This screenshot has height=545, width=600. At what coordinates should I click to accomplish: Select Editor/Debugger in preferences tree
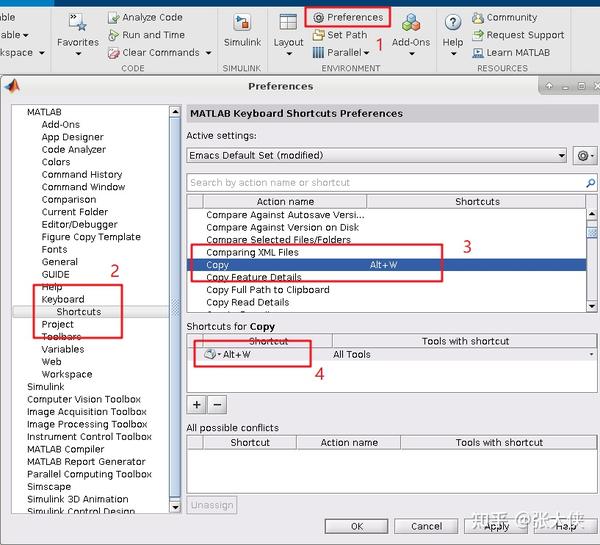(80, 225)
